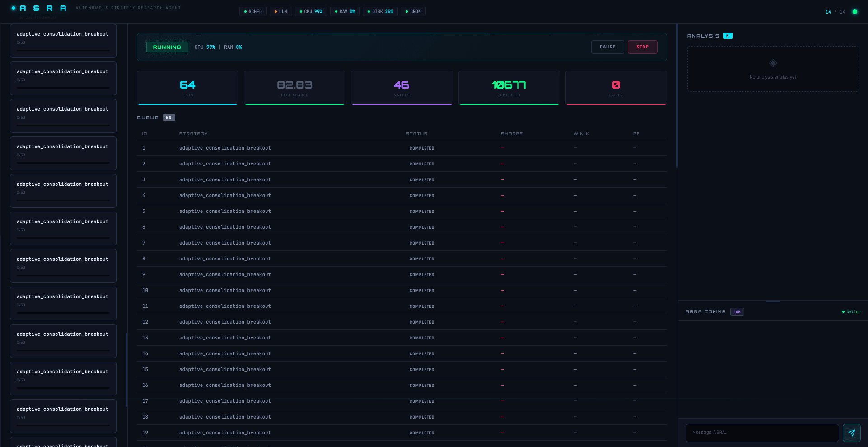This screenshot has height=447, width=868.
Task: Focus the Message ASRA input field
Action: tap(762, 433)
